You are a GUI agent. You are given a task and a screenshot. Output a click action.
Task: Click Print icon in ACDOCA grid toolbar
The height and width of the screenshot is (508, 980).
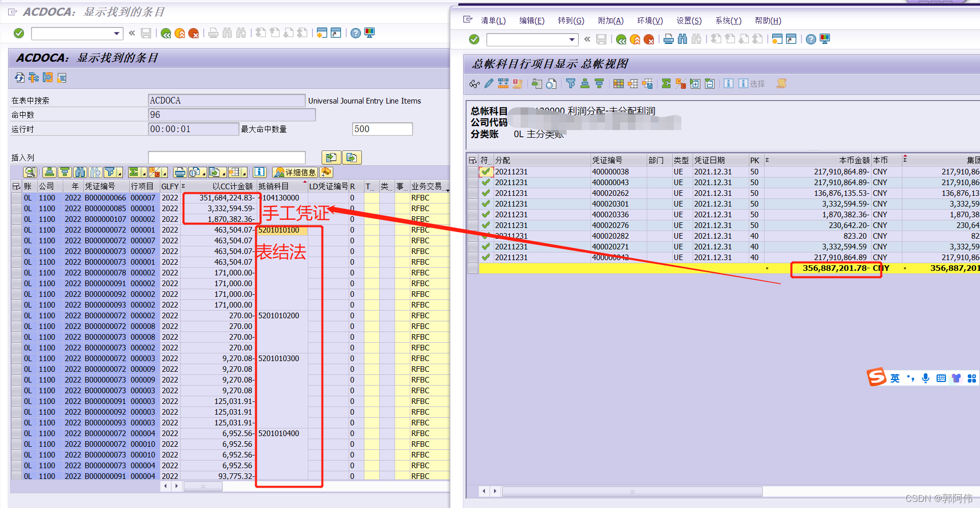pos(180,172)
